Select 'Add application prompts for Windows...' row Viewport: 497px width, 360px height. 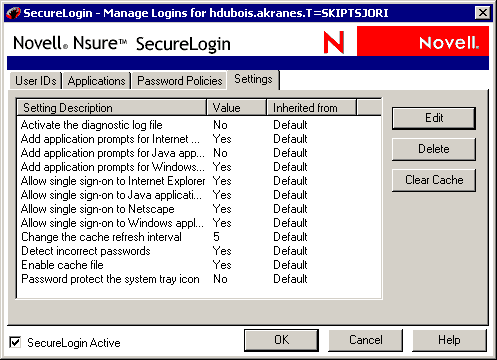pos(199,167)
